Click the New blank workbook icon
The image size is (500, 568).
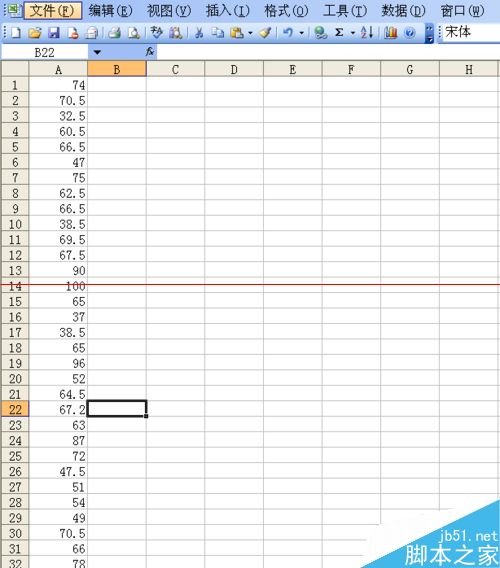click(16, 33)
